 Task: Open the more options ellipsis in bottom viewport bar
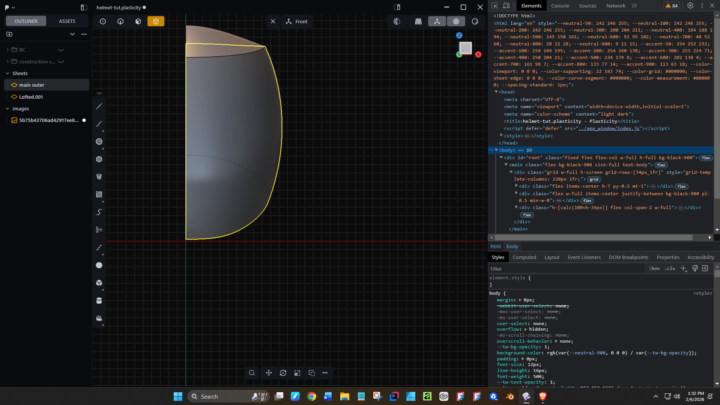tap(325, 373)
